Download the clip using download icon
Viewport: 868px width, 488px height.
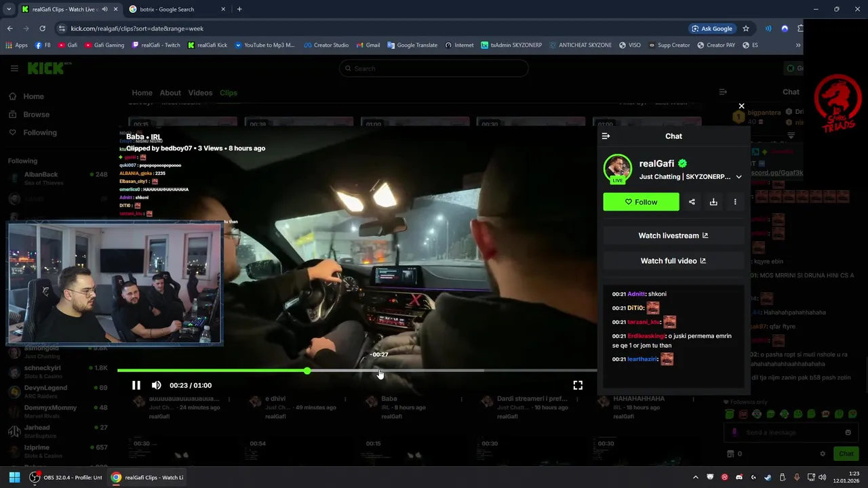tap(713, 202)
